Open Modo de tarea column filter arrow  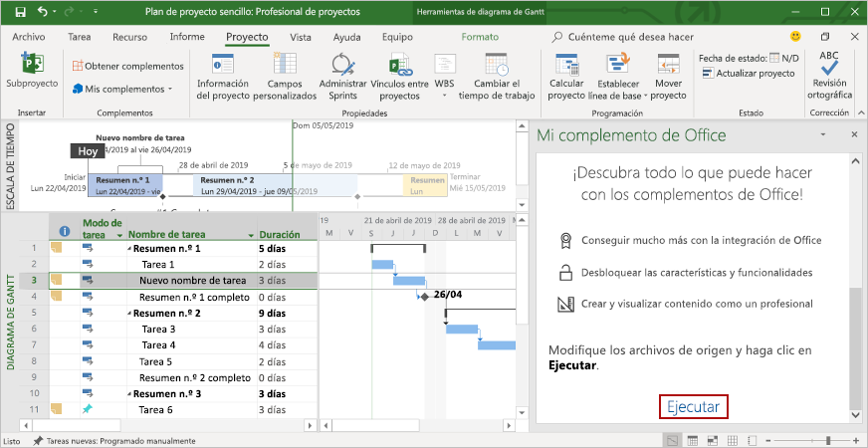click(119, 235)
